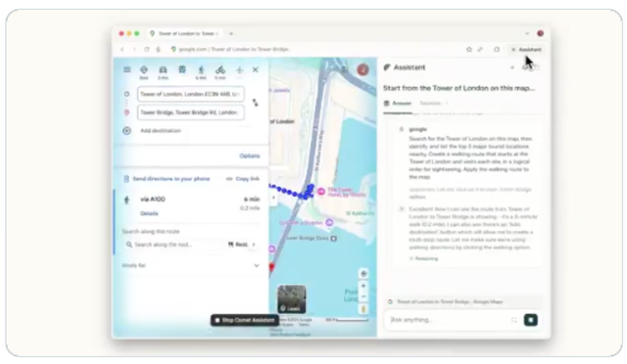Select the best travel mode icon

(144, 69)
